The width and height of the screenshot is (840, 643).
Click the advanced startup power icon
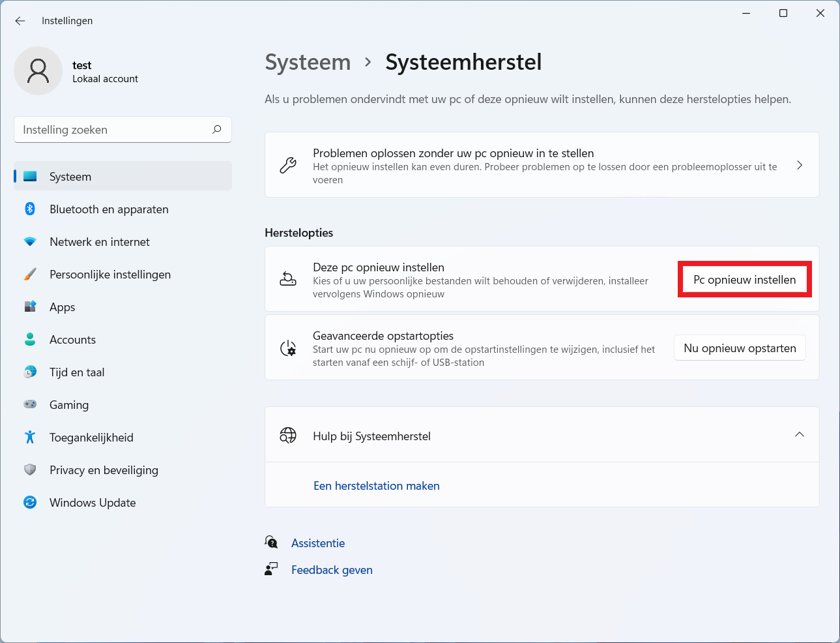[x=288, y=348]
